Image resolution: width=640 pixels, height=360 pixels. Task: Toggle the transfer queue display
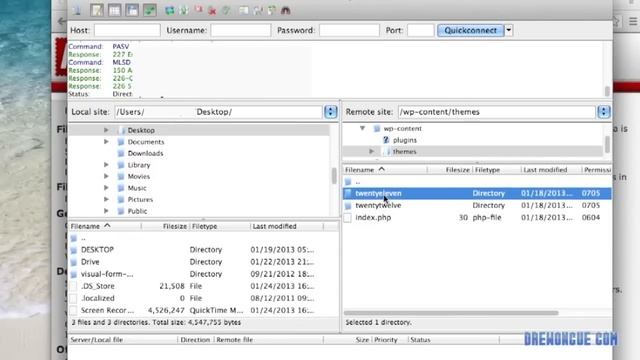tap(149, 10)
